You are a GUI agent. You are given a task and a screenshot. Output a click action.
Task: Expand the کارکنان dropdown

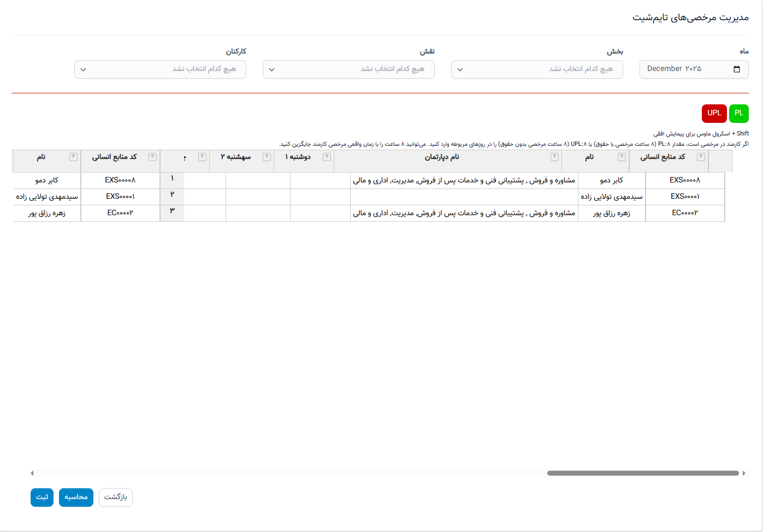pyautogui.click(x=160, y=69)
